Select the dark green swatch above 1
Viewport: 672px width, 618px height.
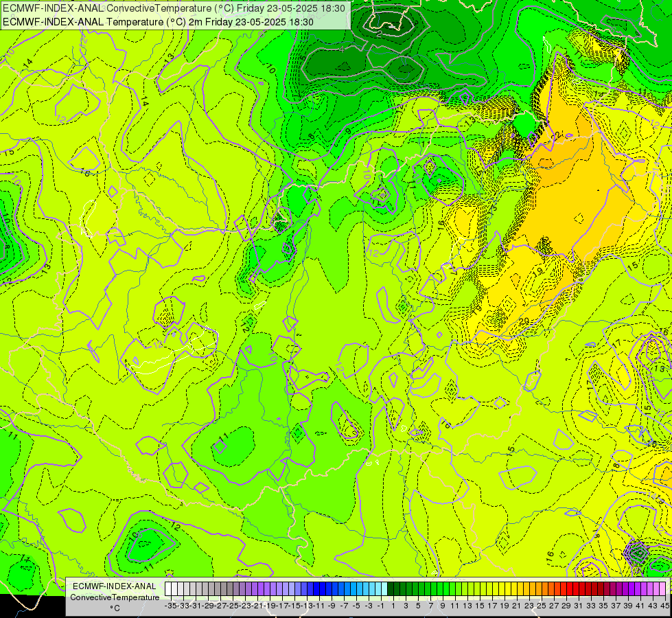point(391,589)
